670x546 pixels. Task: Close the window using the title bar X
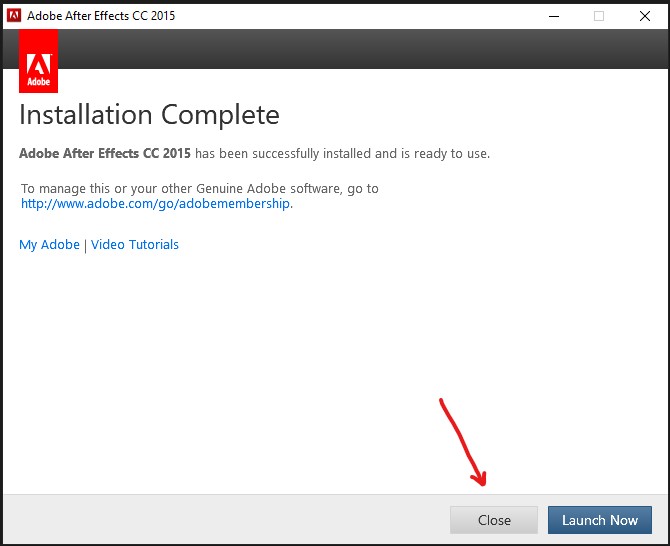[x=644, y=15]
